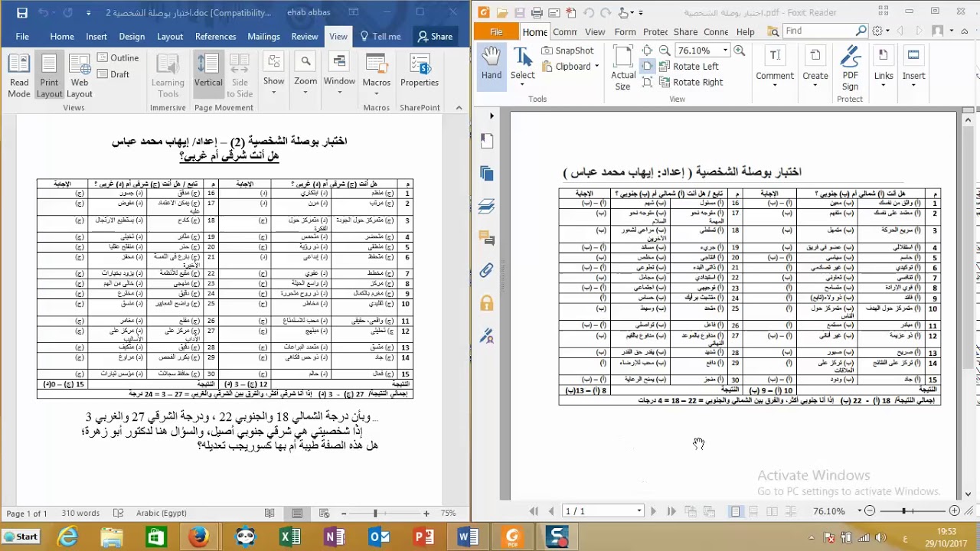980x551 pixels.
Task: Open the Macros dropdown in Word
Action: coord(376,75)
